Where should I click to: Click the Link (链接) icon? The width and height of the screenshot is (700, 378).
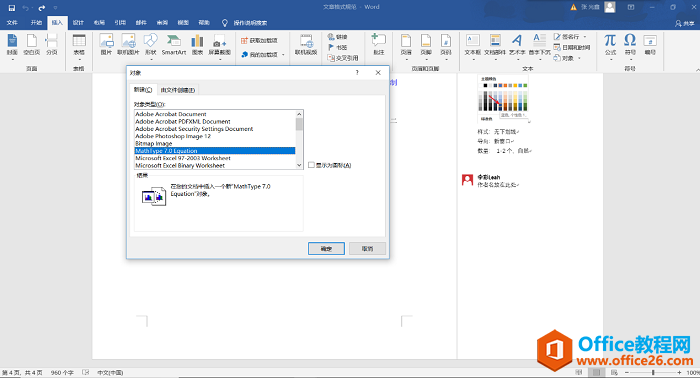point(338,37)
